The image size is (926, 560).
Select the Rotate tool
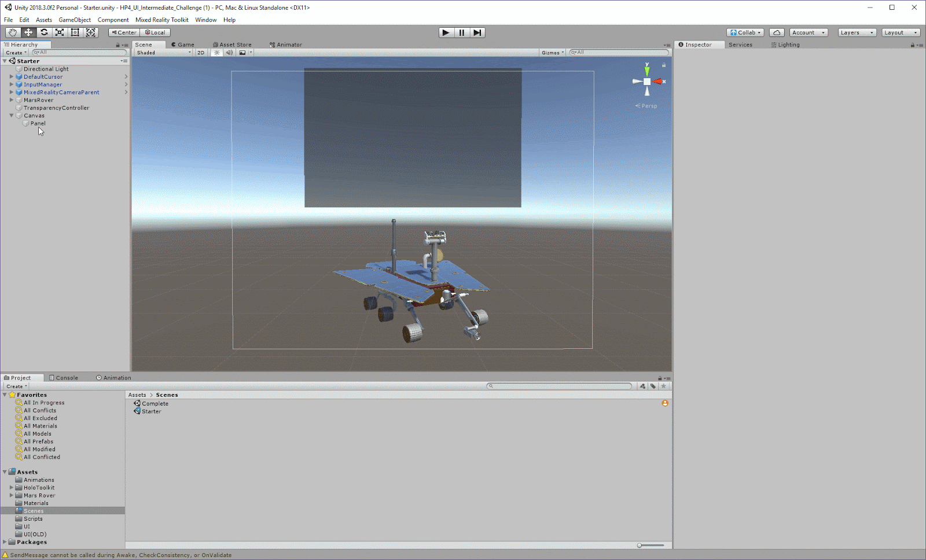44,32
